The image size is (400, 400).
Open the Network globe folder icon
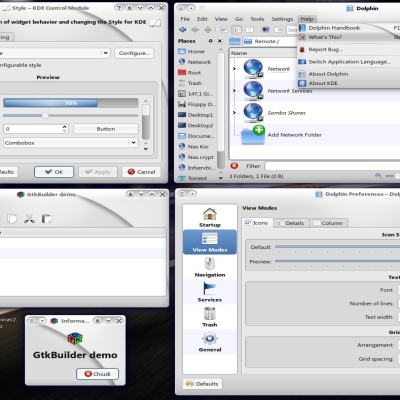click(x=253, y=68)
